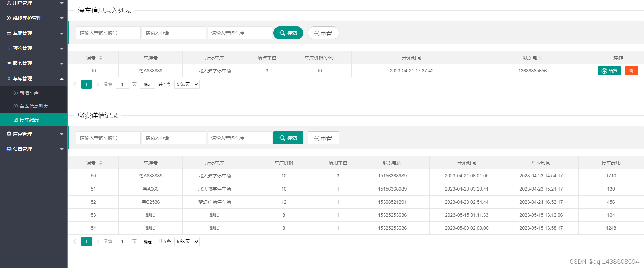Click start time 2023-04-21 17:37:42
Viewport: 644px width, 268px height.
tap(412, 71)
